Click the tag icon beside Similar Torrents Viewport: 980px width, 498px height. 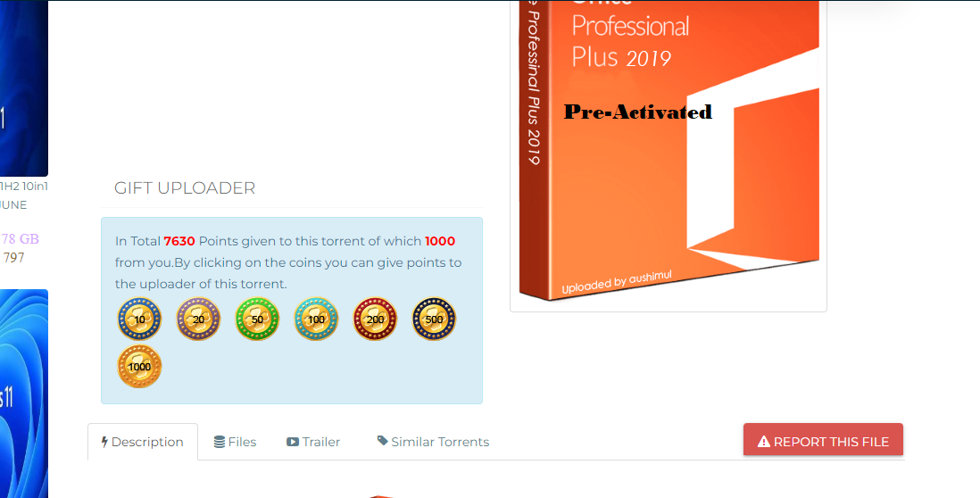[383, 441]
